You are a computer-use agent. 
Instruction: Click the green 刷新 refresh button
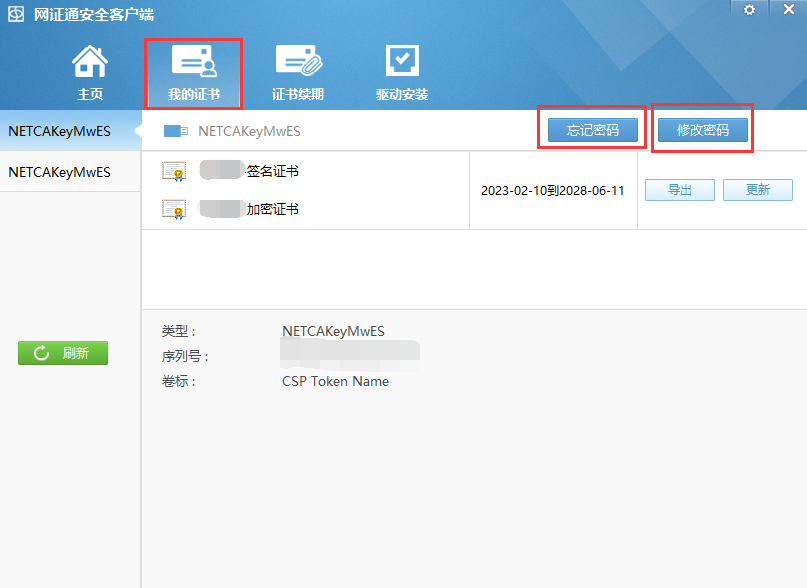click(x=63, y=353)
